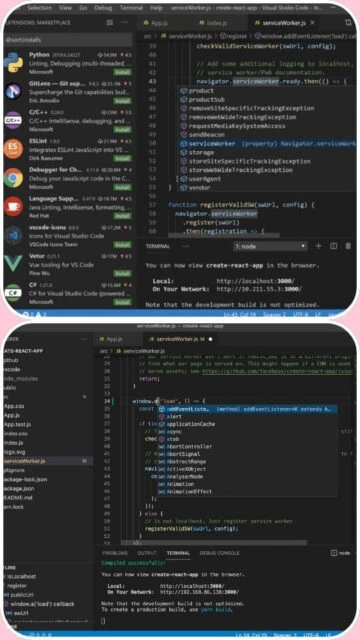Select the C# extension icon
This screenshot has width=360, height=640.
(x=13, y=293)
